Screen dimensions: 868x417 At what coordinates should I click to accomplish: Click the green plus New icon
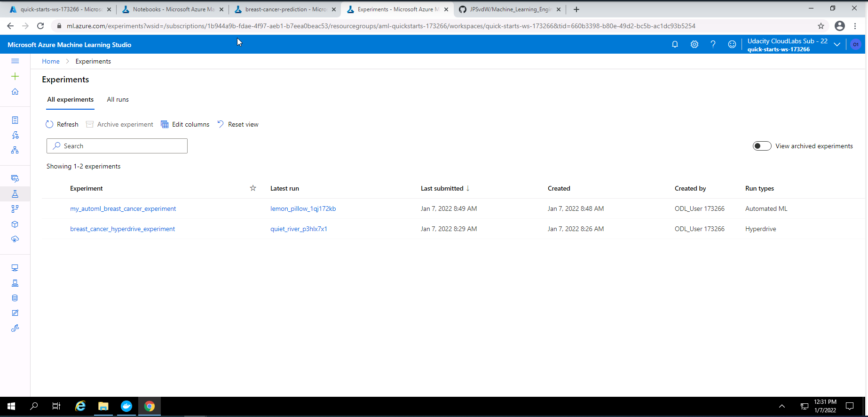pyautogui.click(x=15, y=76)
